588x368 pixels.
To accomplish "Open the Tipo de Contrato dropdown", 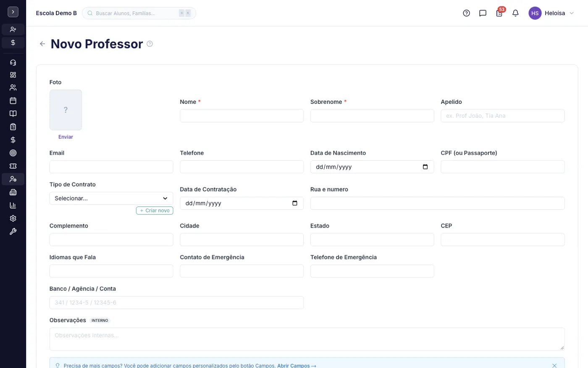I will 111,198.
